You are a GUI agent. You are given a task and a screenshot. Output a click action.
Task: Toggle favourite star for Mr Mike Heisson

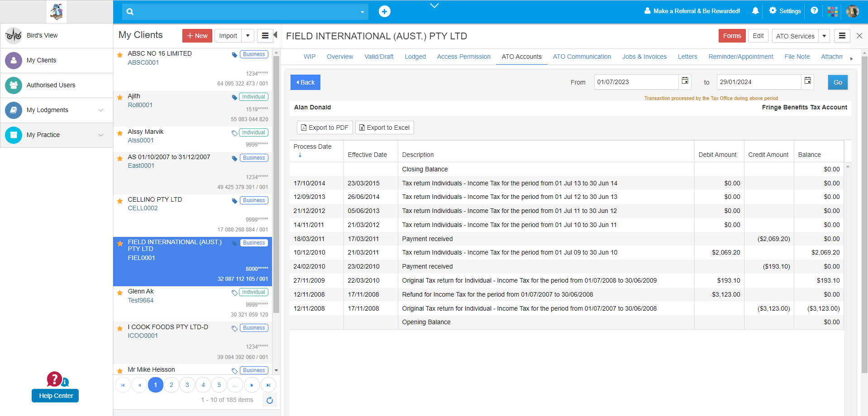click(120, 371)
